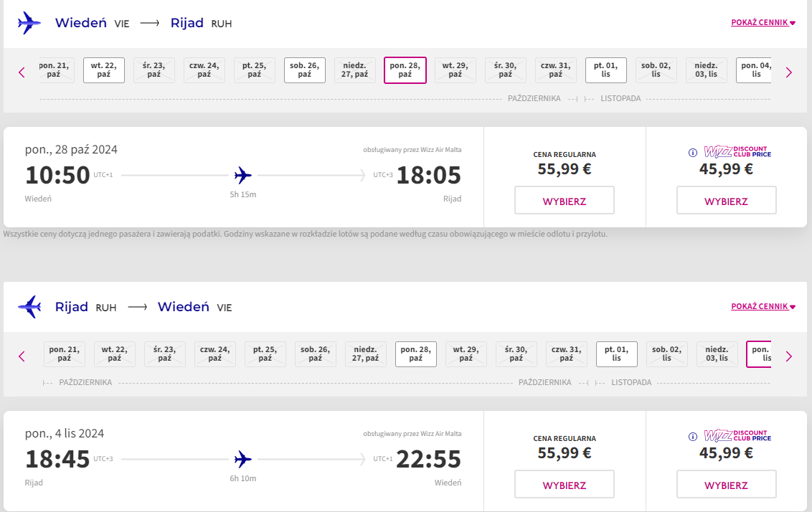Select return date pon. 28 paź
This screenshot has width=812, height=512.
tap(416, 354)
